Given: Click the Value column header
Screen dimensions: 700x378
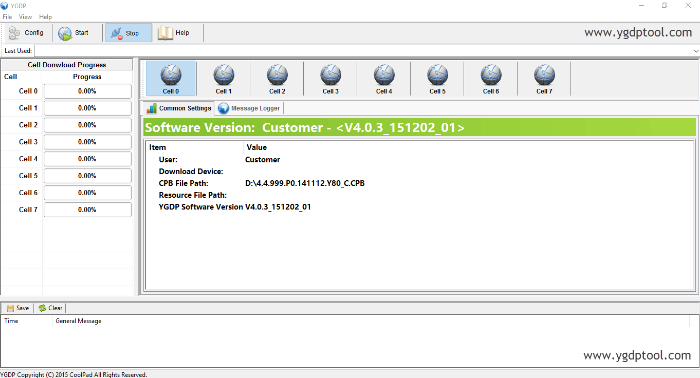Looking at the screenshot, I should (257, 147).
